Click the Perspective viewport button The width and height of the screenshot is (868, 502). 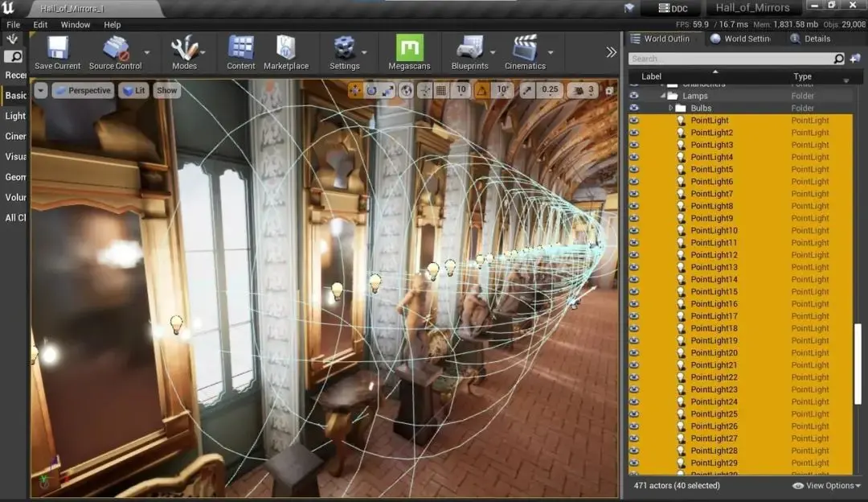83,90
